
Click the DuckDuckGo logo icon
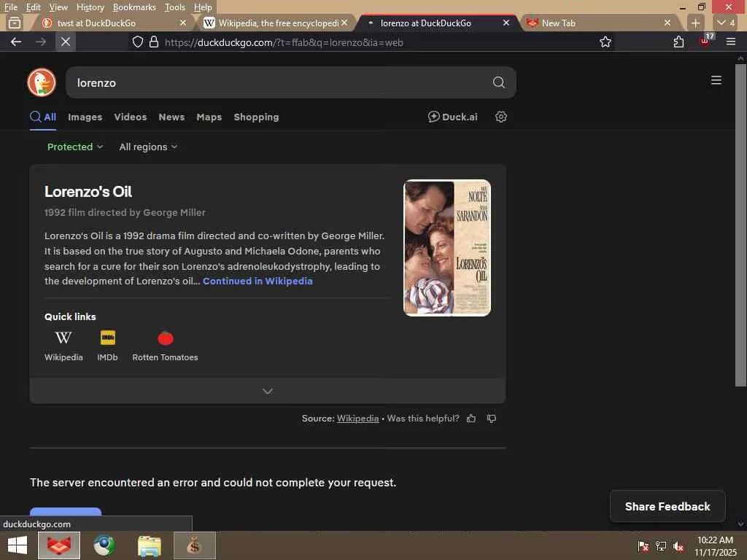[x=42, y=82]
